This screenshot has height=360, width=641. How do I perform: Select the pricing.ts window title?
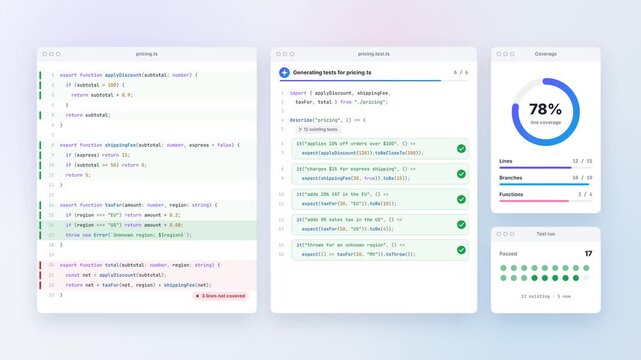coord(147,54)
